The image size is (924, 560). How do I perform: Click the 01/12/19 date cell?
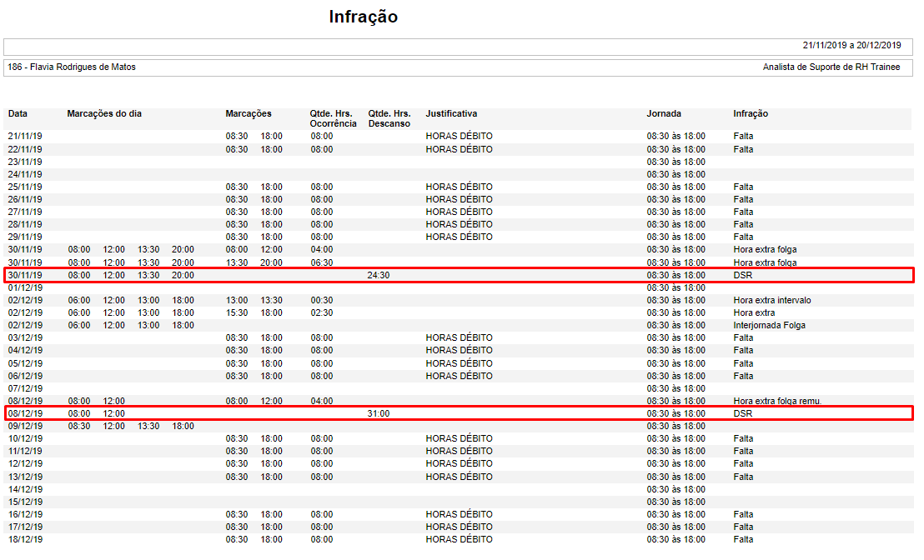point(25,287)
